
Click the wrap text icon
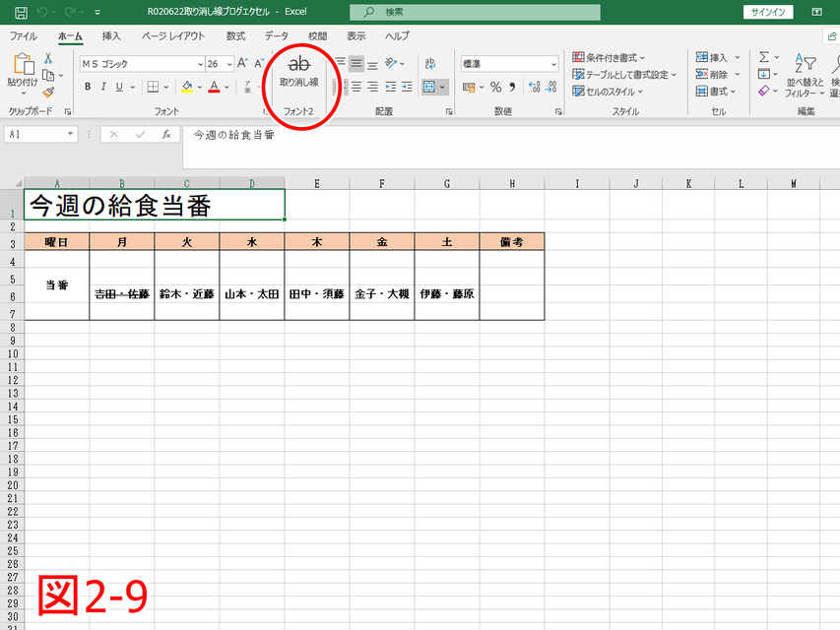430,64
